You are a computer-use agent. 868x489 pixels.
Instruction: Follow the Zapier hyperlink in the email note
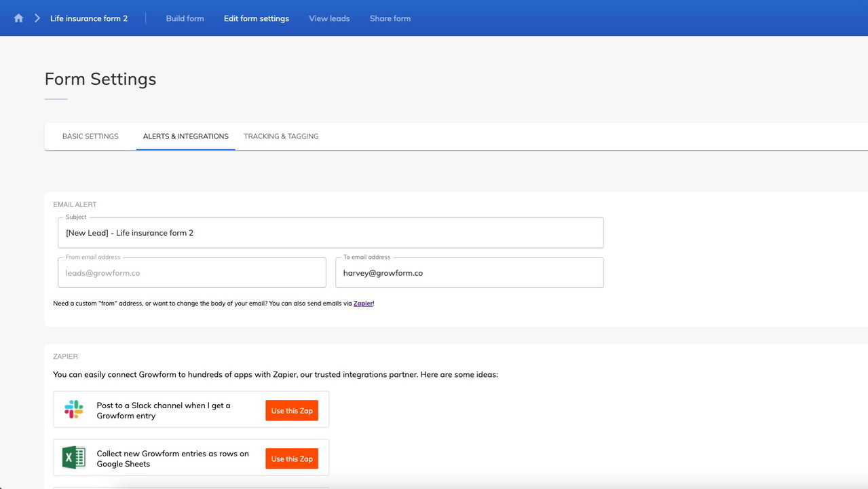coord(363,304)
